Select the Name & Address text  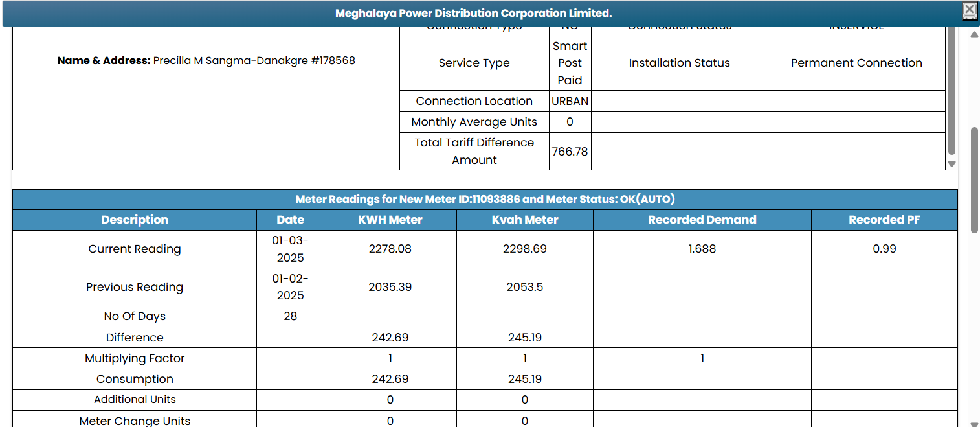[206, 60]
